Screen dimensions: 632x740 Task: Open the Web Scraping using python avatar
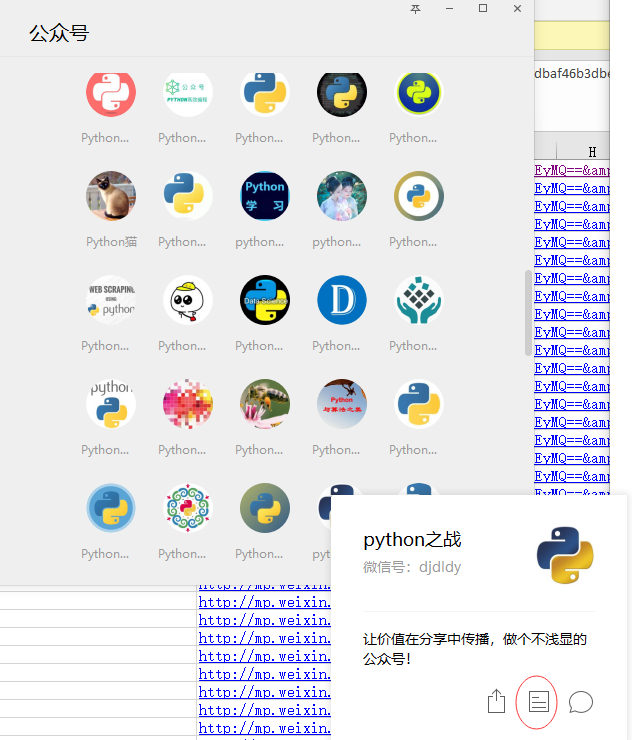[111, 300]
